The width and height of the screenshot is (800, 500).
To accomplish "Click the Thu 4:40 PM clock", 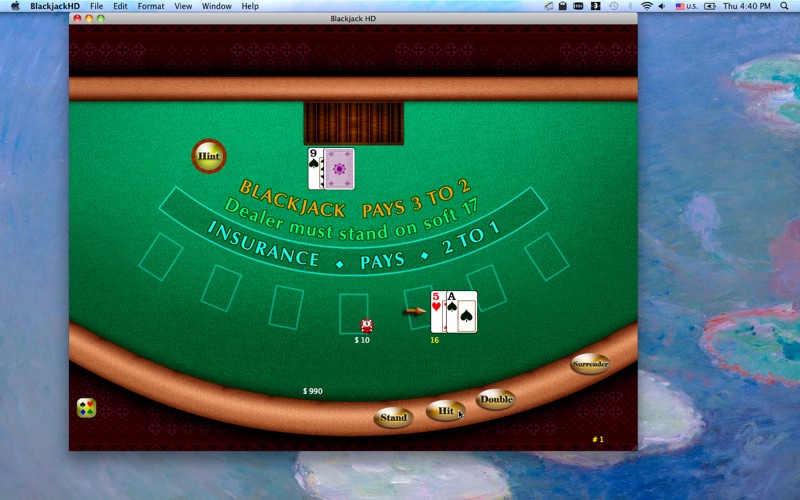I will pyautogui.click(x=746, y=6).
